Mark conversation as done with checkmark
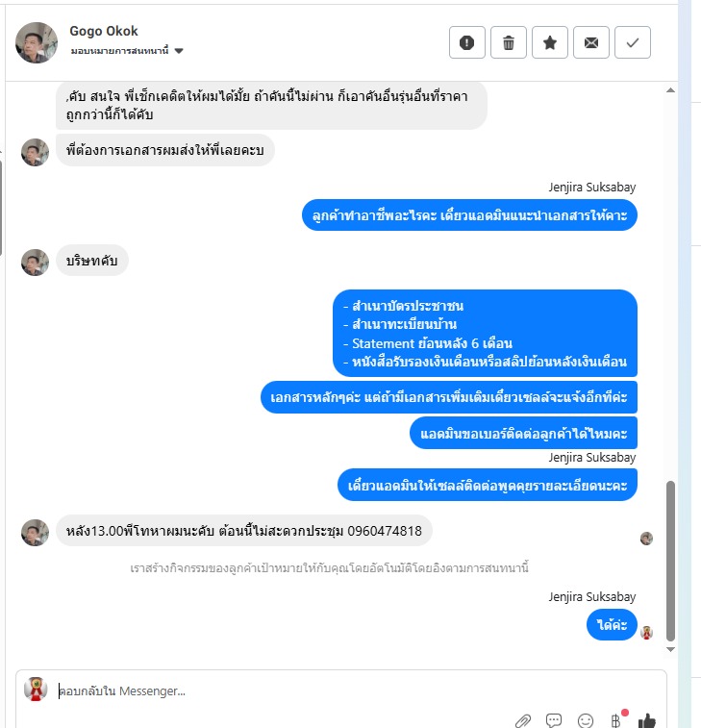The width and height of the screenshot is (701, 728). [633, 42]
